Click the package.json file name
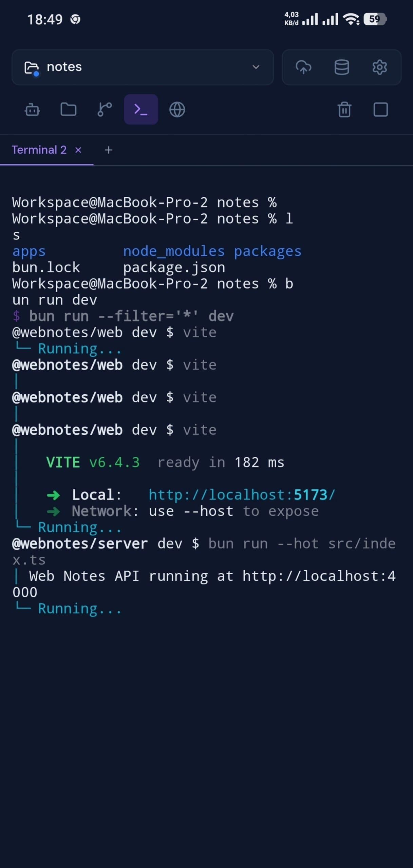The width and height of the screenshot is (413, 868). (x=174, y=268)
